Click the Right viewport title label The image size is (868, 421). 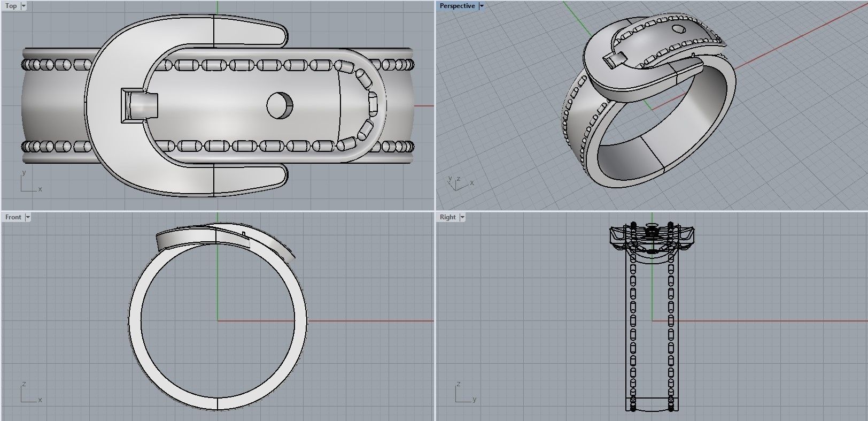448,217
